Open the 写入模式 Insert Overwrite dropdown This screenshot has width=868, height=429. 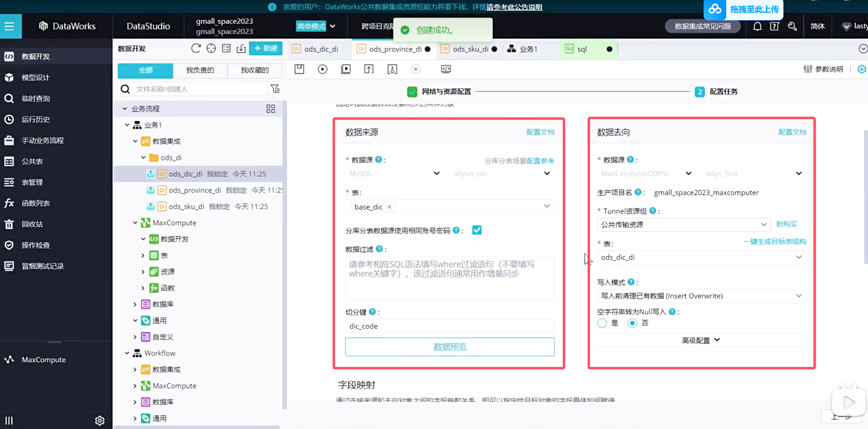[701, 296]
